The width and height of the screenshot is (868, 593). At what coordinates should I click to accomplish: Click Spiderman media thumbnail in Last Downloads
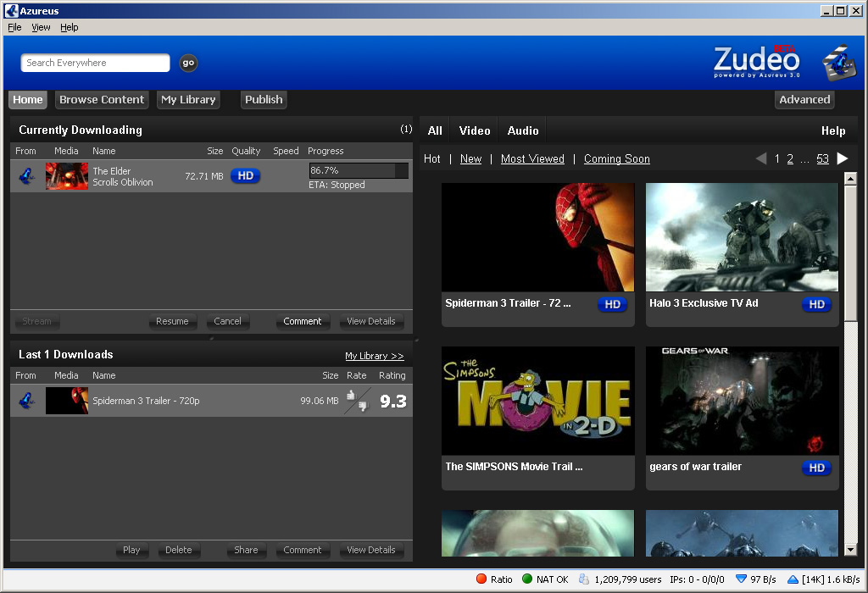pyautogui.click(x=67, y=401)
